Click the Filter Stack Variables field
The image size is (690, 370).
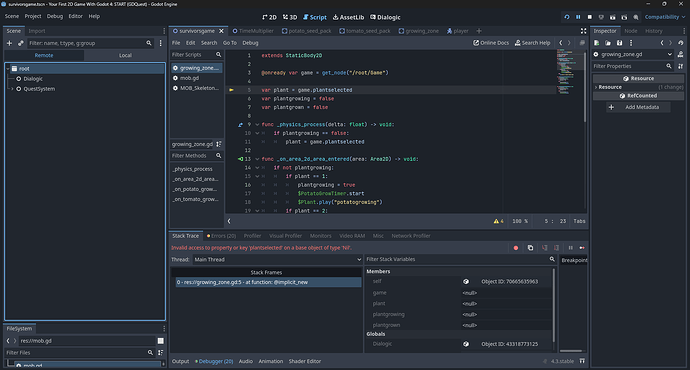click(x=456, y=259)
